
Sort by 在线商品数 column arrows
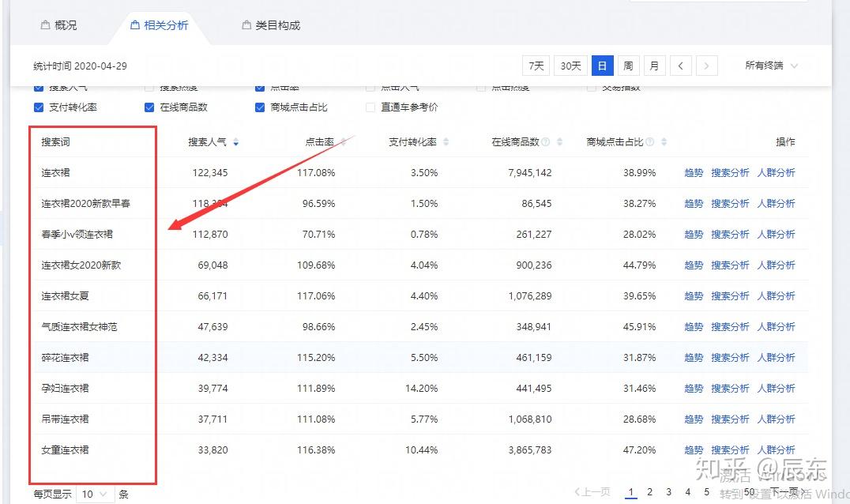[559, 142]
